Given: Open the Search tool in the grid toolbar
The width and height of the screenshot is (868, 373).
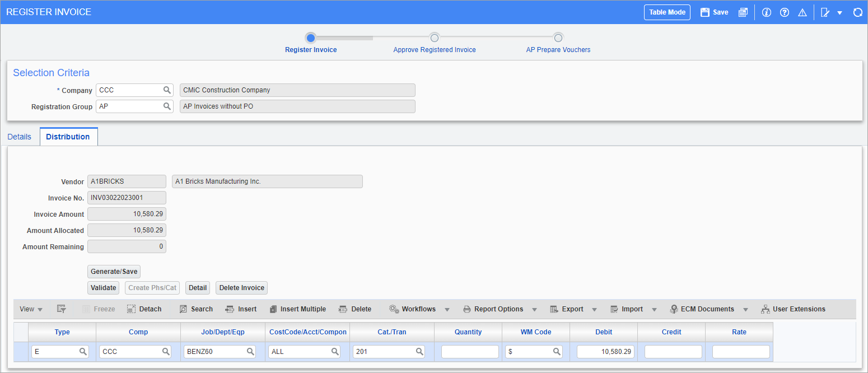Looking at the screenshot, I should tap(196, 309).
